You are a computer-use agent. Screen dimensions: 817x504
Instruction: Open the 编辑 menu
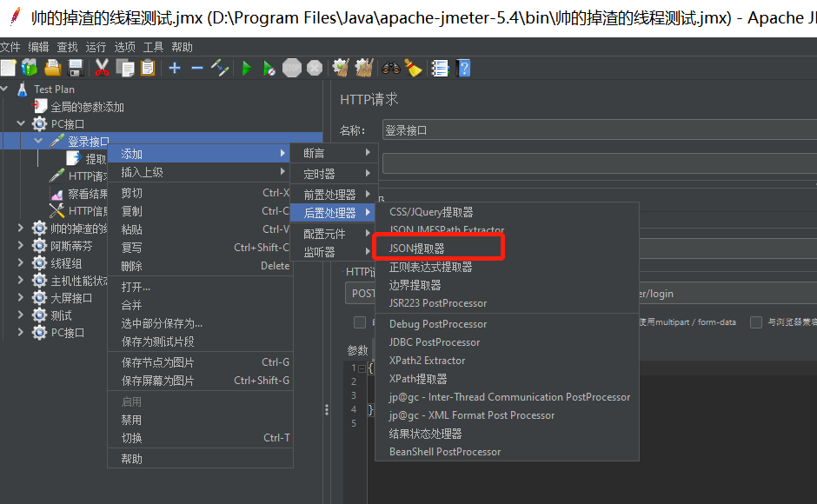point(38,48)
